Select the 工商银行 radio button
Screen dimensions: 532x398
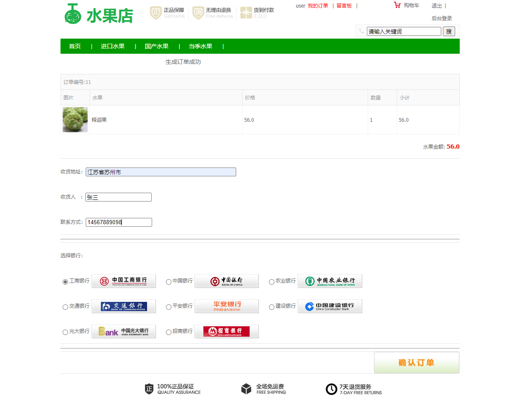click(x=65, y=282)
